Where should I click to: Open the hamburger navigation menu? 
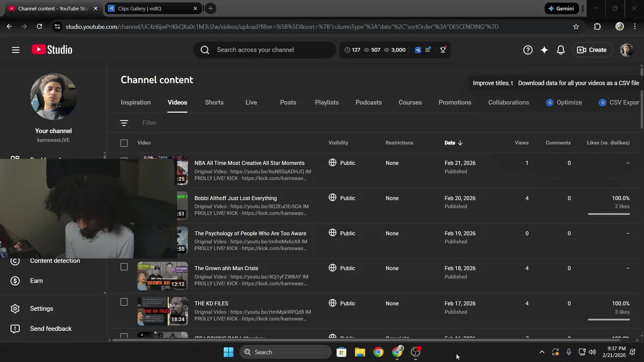click(16, 50)
